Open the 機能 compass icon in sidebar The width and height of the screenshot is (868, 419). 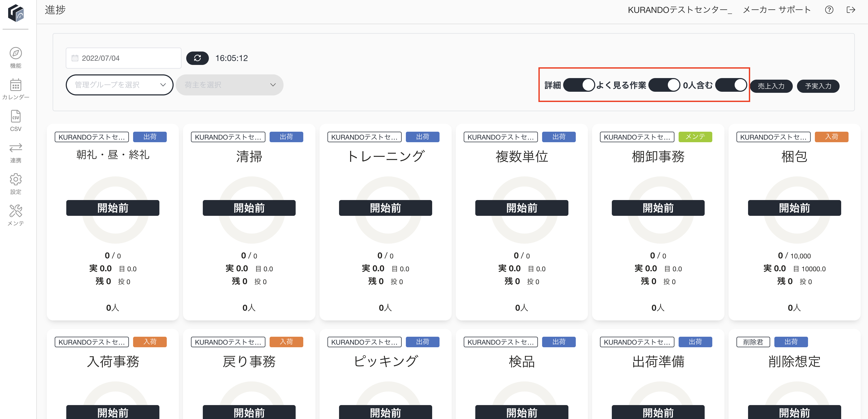16,53
